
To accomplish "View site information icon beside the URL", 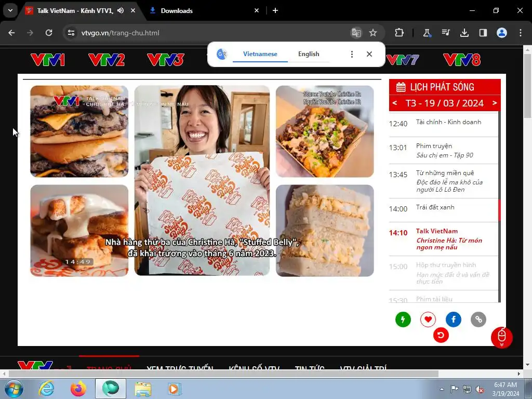I will (71, 33).
